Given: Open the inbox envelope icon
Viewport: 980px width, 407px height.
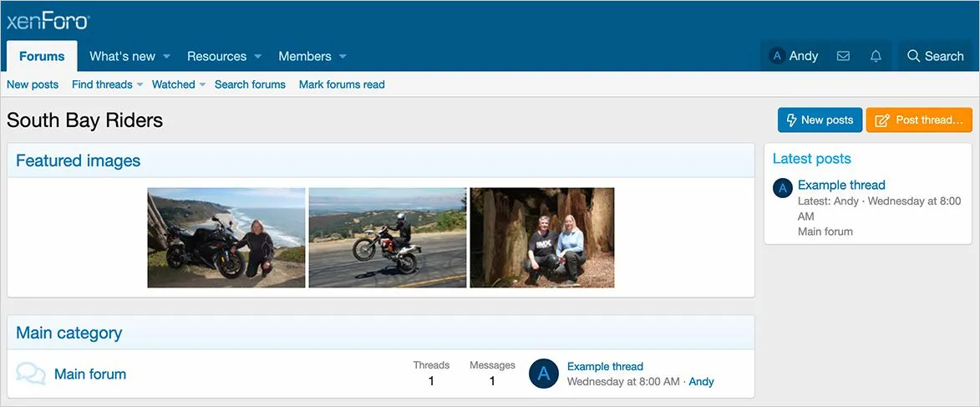Looking at the screenshot, I should pyautogui.click(x=843, y=56).
